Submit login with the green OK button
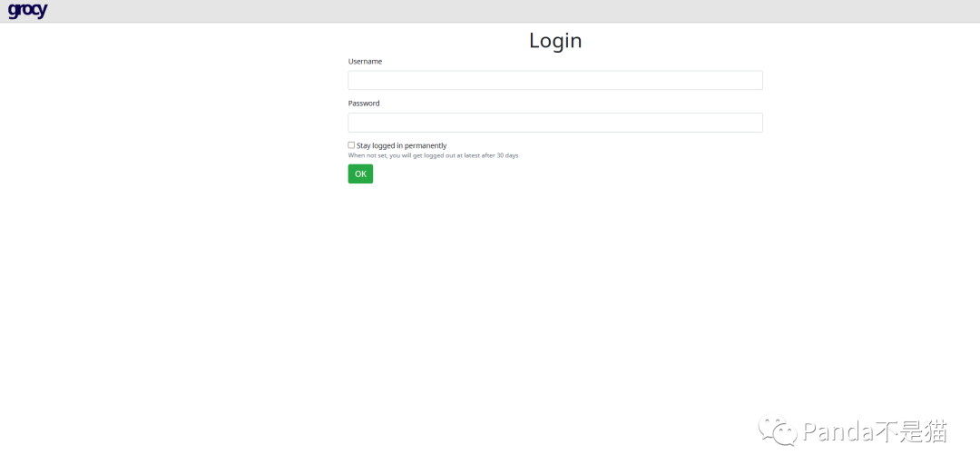980x475 pixels. tap(360, 174)
